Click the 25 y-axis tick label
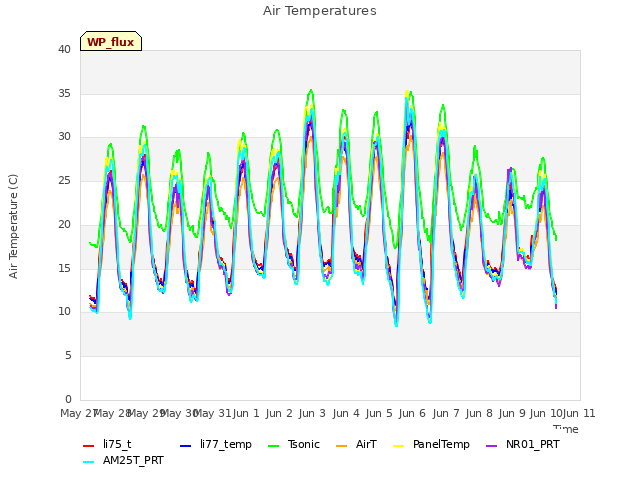This screenshot has height=480, width=640. point(64,180)
